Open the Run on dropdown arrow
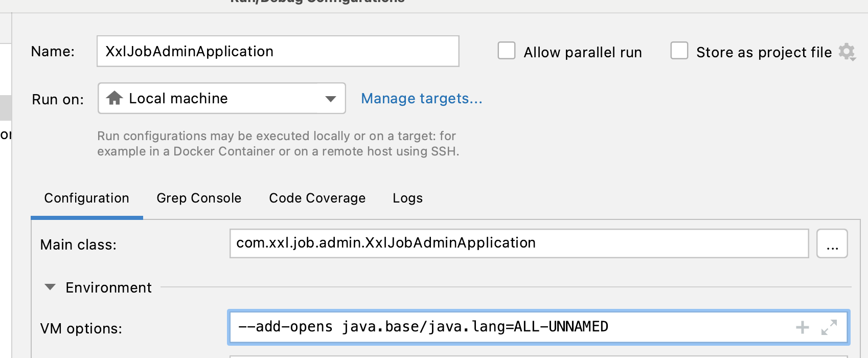 point(331,99)
